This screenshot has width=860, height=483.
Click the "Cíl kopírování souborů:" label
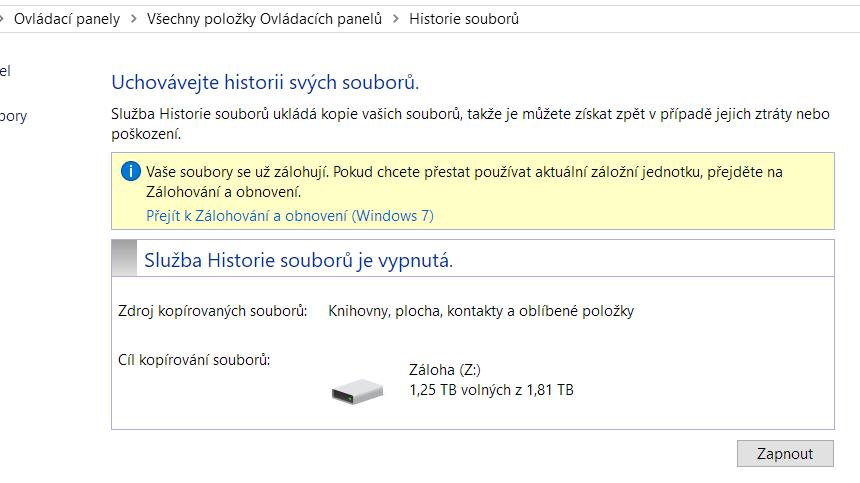point(195,359)
